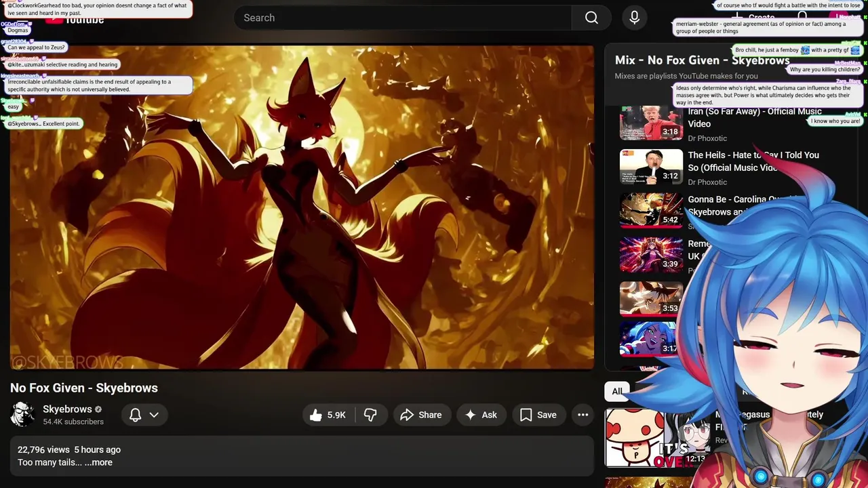This screenshot has height=488, width=868.
Task: Open the notification bell dropdown for Skyebrows
Action: 144,415
